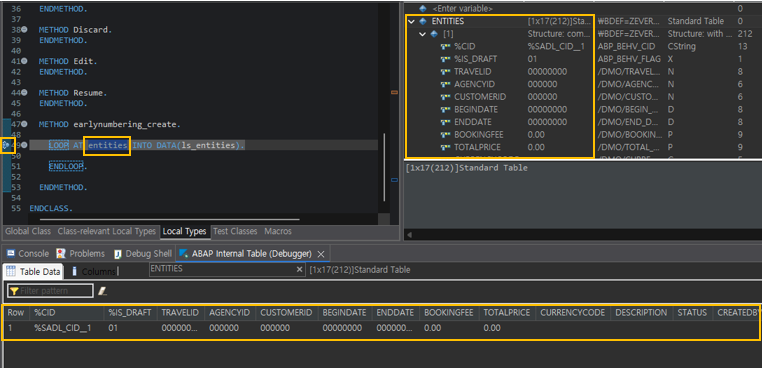The width and height of the screenshot is (762, 368).
Task: Select the Local Types tab
Action: coord(185,231)
